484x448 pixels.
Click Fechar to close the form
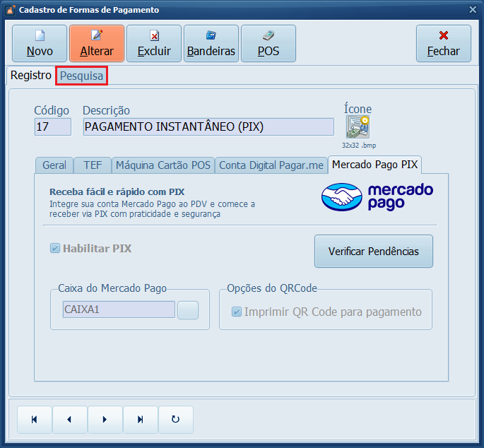point(443,44)
